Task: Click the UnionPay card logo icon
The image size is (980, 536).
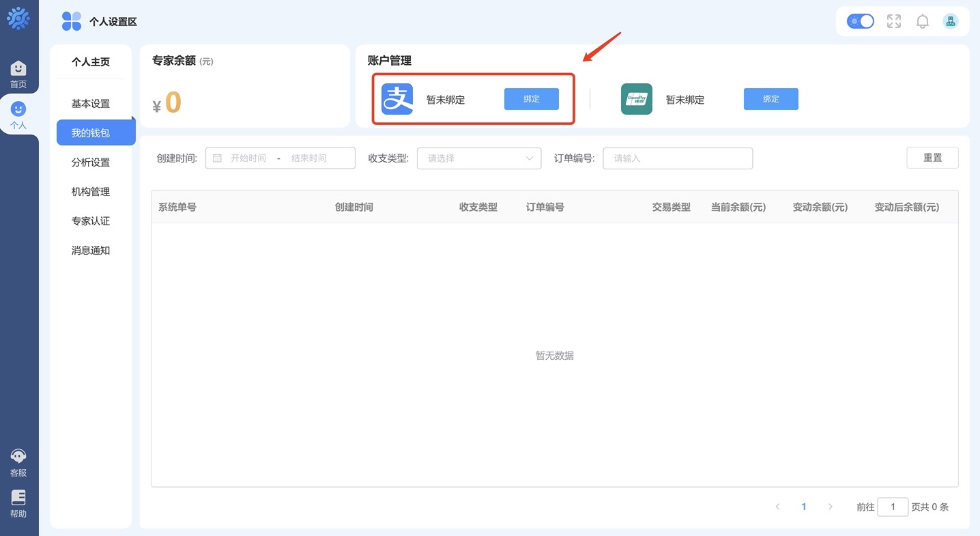Action: (636, 99)
